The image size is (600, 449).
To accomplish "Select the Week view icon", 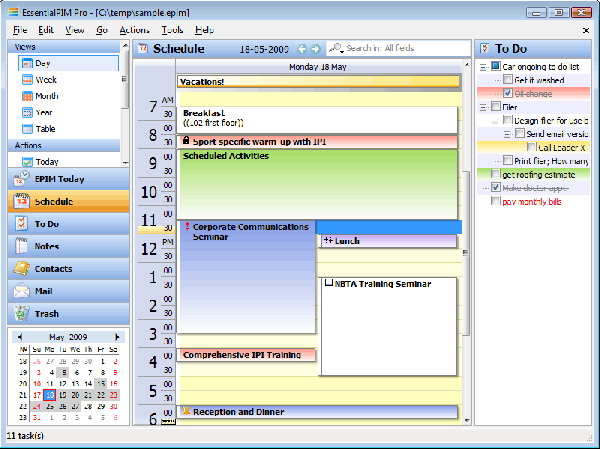I will [x=27, y=80].
